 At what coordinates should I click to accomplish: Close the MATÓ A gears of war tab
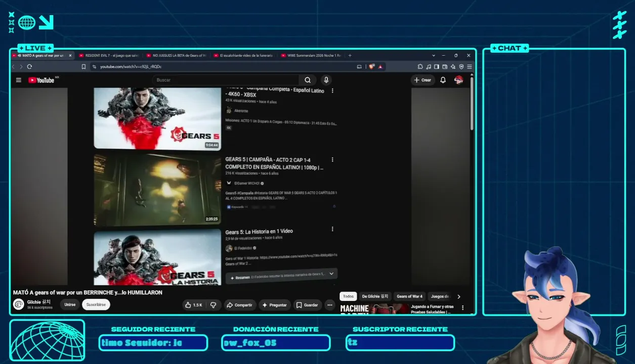click(x=70, y=55)
